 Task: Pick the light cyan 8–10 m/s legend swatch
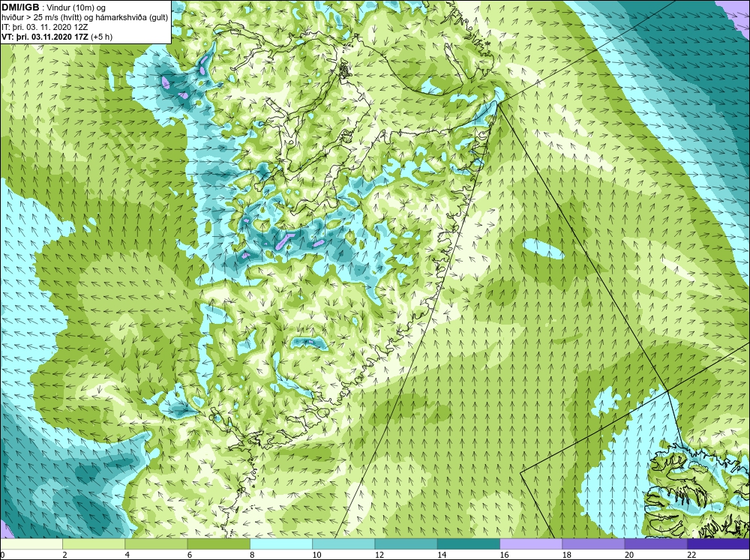tap(281, 544)
